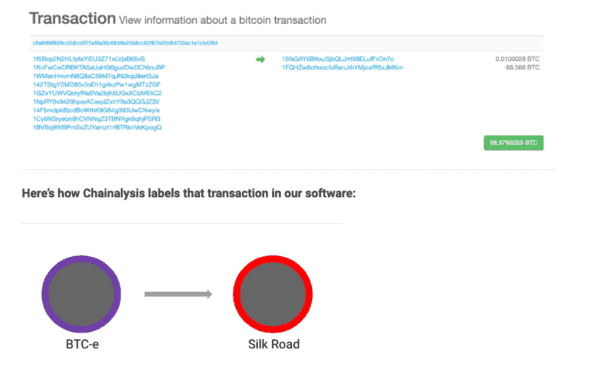Open input address starting with 1BVBq9WBPm
Screen dimensions: 600x377
click(x=97, y=127)
